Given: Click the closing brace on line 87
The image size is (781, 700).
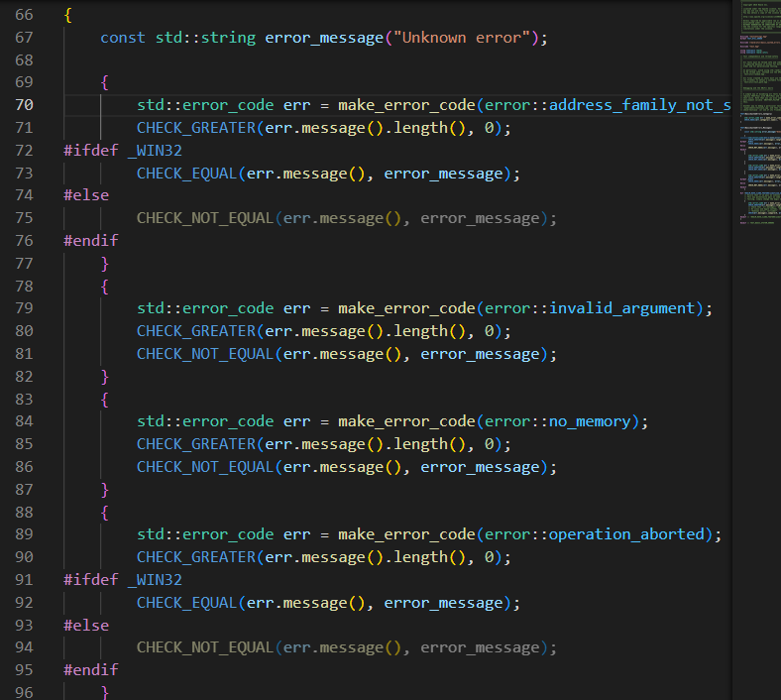Looking at the screenshot, I should (x=105, y=490).
